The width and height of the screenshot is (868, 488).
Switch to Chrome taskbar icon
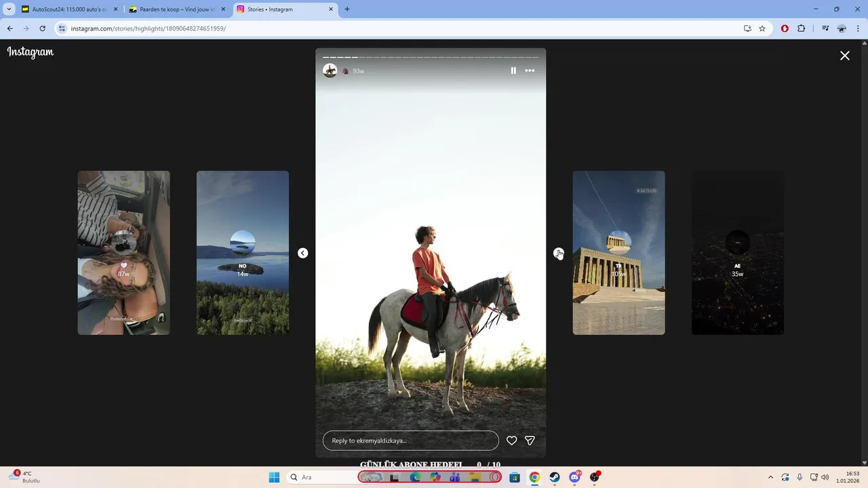[534, 477]
